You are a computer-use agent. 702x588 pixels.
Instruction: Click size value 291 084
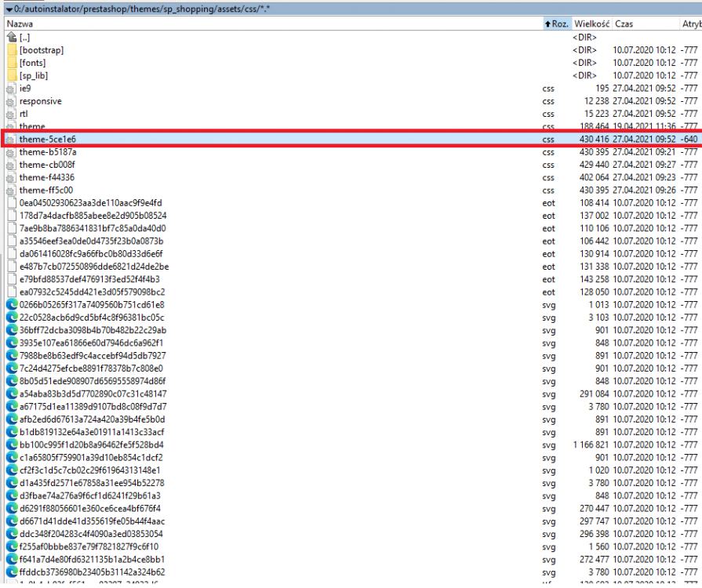[594, 394]
